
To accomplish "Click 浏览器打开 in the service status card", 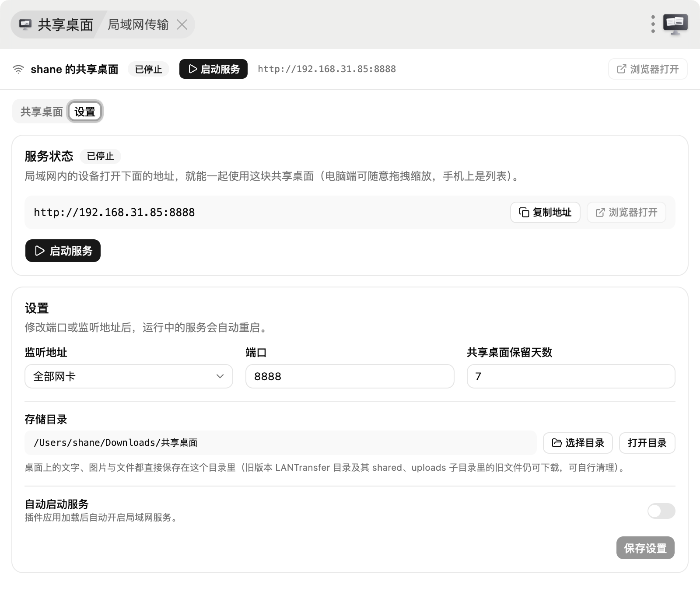I will [x=626, y=212].
